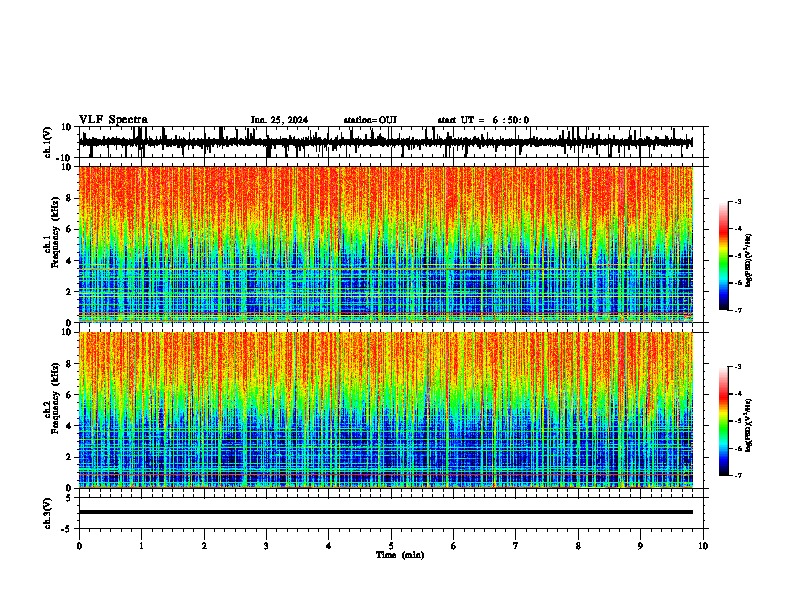
Task: Click the date label "Jan. 25, 2024"
Action: point(279,120)
